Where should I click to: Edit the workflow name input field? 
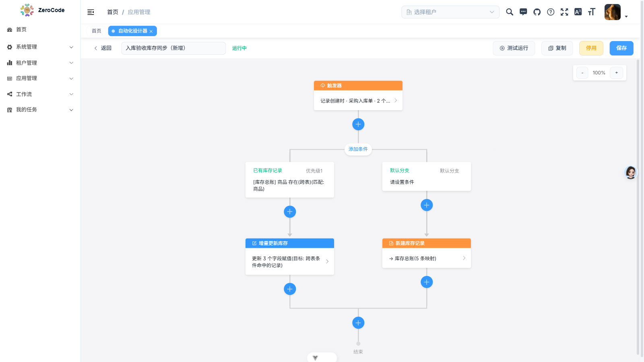click(x=173, y=48)
